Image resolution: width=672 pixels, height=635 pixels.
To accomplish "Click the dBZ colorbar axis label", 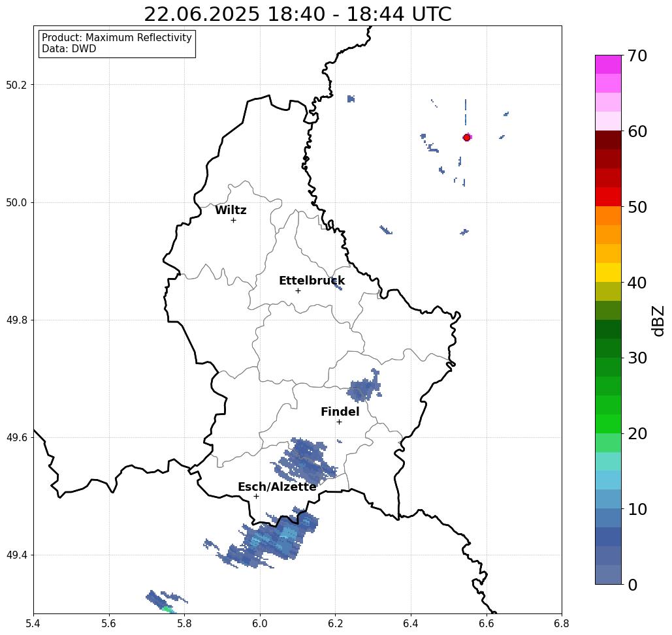I will point(658,320).
